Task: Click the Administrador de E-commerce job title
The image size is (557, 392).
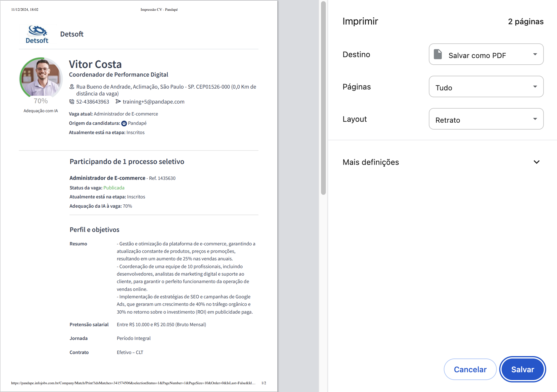Action: point(107,178)
